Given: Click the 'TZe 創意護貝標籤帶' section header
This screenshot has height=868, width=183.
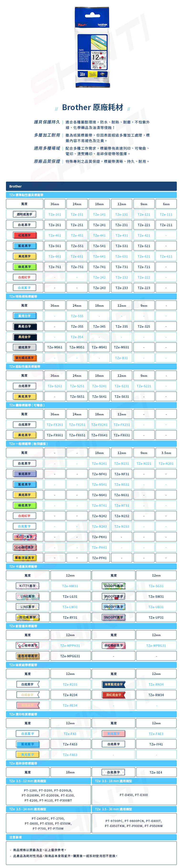Looking at the screenshot, I should 91,626.
